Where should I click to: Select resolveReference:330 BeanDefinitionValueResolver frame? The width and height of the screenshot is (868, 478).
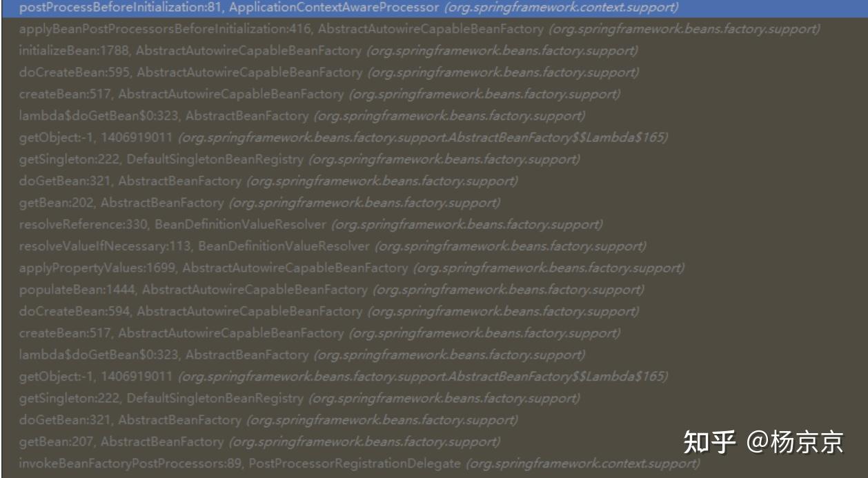click(434, 224)
